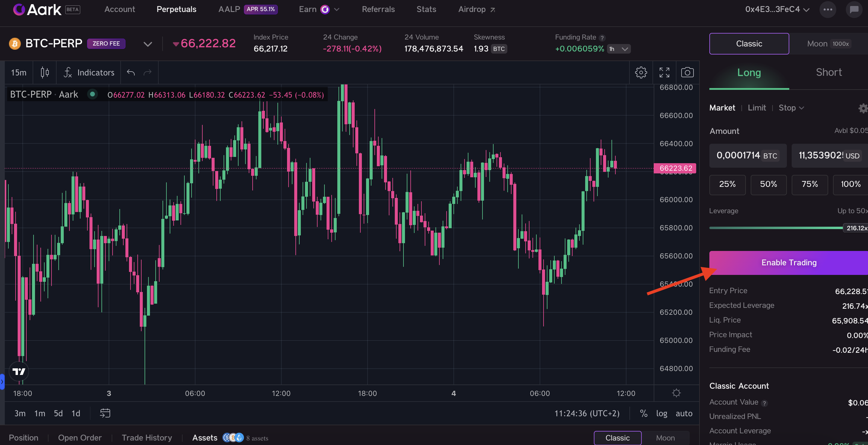Screen dimensions: 868x445
Task: Click the Enable Trading button
Action: (x=789, y=263)
